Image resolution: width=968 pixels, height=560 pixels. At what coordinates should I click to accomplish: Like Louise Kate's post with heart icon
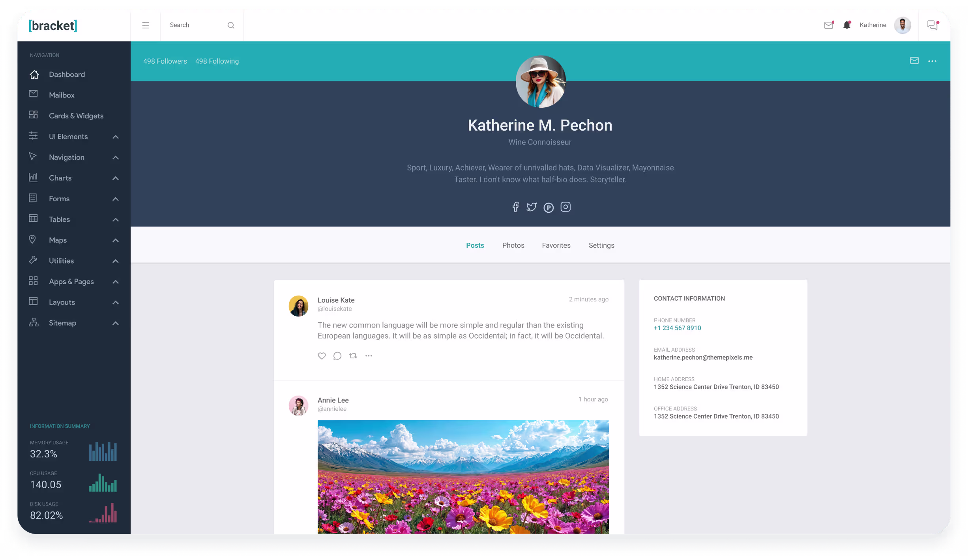pos(322,356)
